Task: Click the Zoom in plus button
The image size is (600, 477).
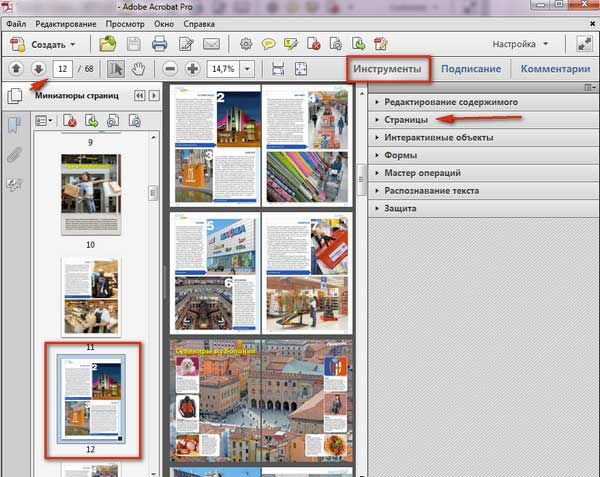Action: pyautogui.click(x=192, y=69)
